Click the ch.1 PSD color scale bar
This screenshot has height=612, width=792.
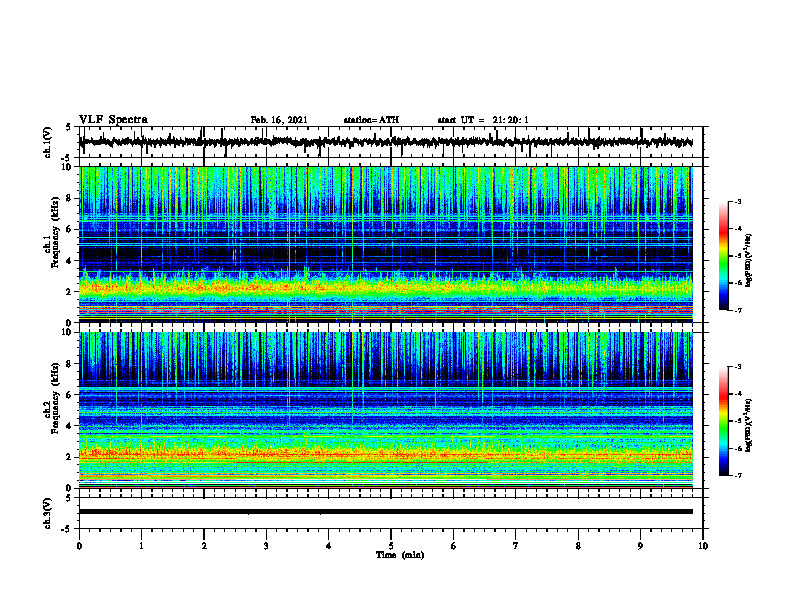pos(724,256)
